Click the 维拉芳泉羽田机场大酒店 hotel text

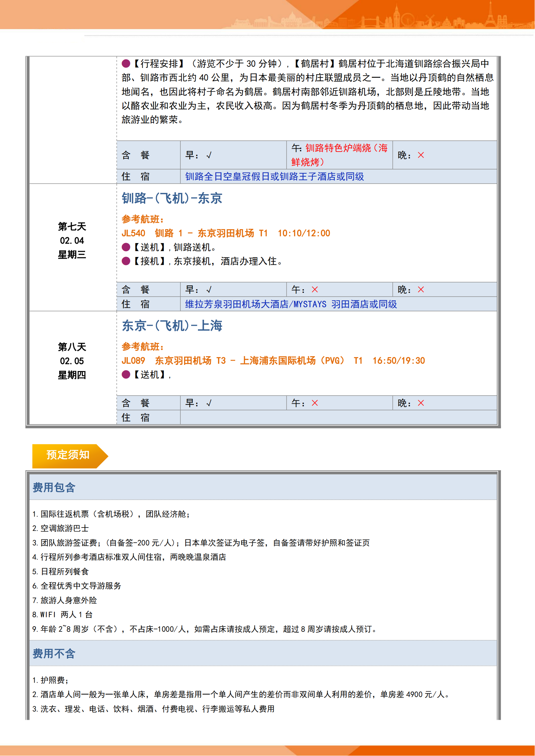coord(291,304)
